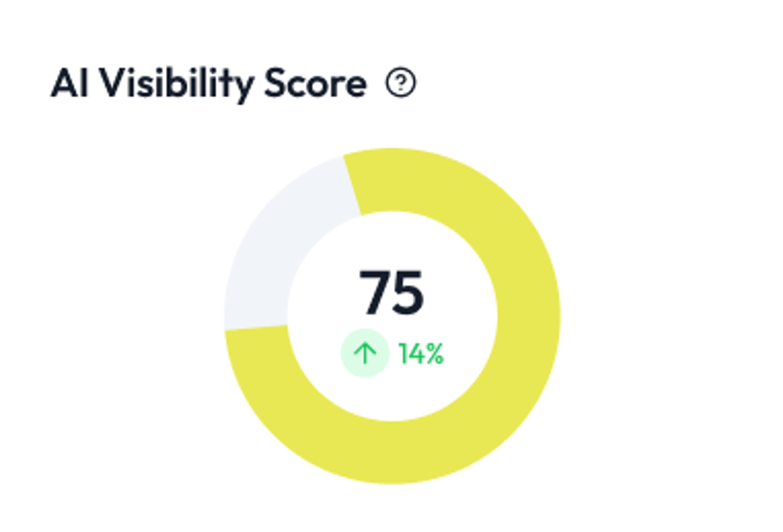Viewport: 783px width, 532px height.
Task: Click the help question mark icon
Action: point(401,82)
